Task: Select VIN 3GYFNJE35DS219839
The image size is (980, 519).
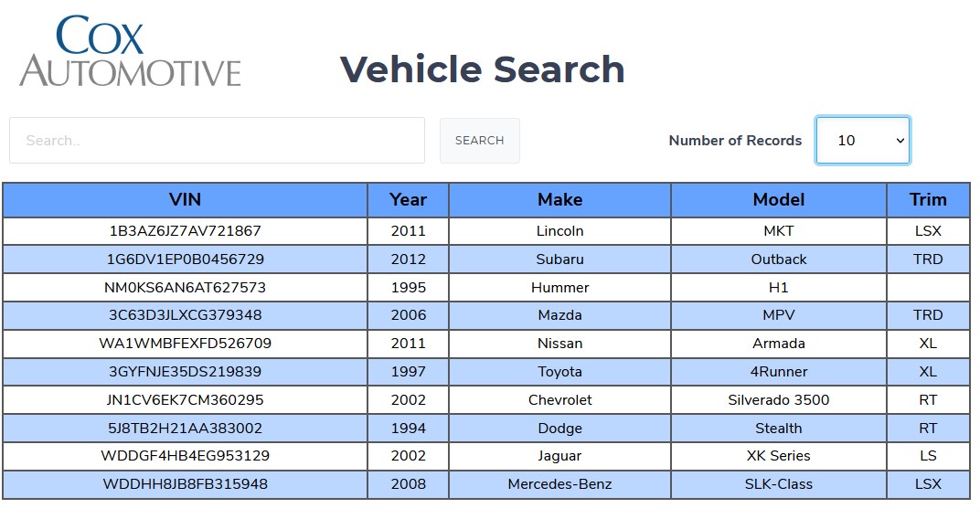Action: click(x=185, y=372)
